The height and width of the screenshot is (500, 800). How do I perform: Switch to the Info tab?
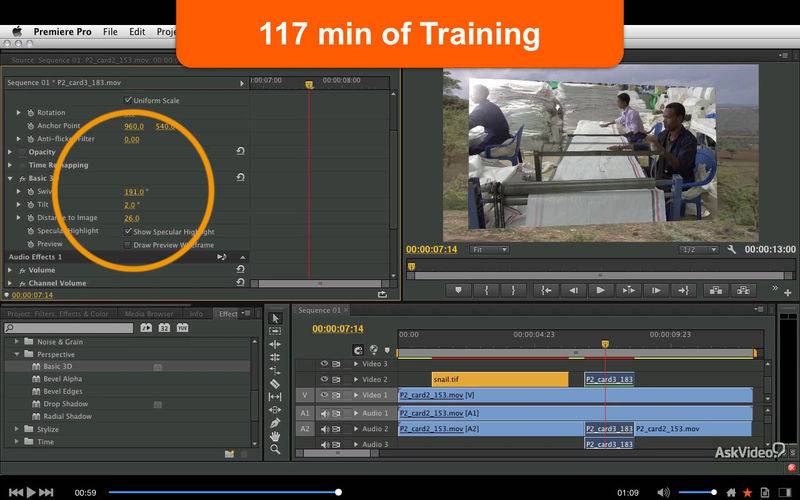tap(196, 314)
